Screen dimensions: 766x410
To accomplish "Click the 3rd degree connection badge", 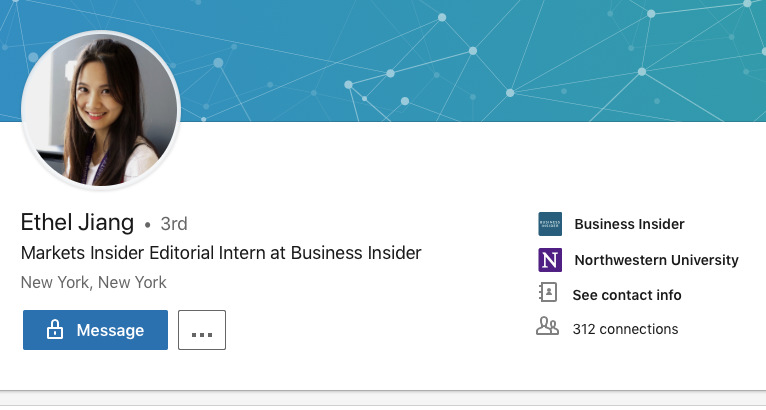I will 174,224.
